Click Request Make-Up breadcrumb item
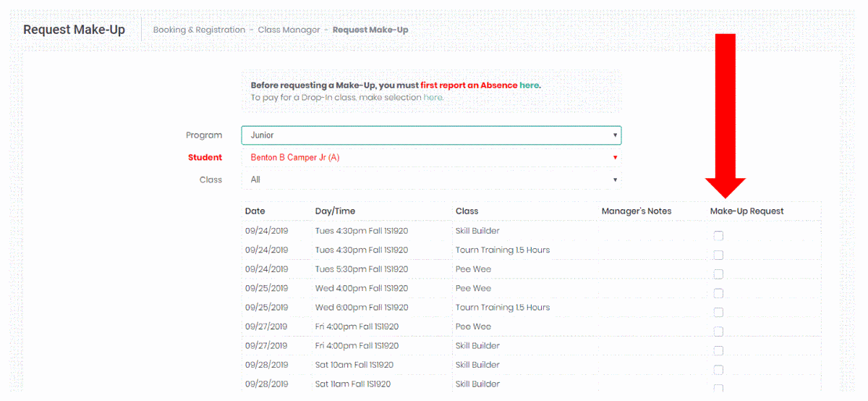This screenshot has width=868, height=401. click(x=370, y=30)
